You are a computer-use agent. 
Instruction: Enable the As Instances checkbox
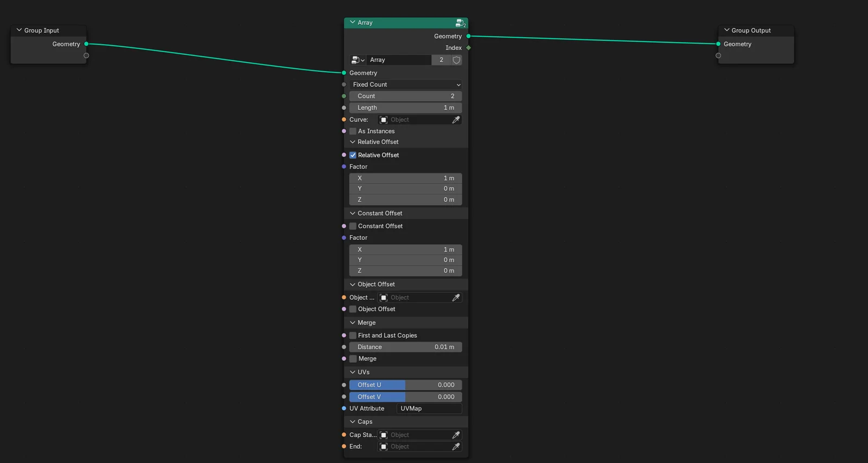353,131
